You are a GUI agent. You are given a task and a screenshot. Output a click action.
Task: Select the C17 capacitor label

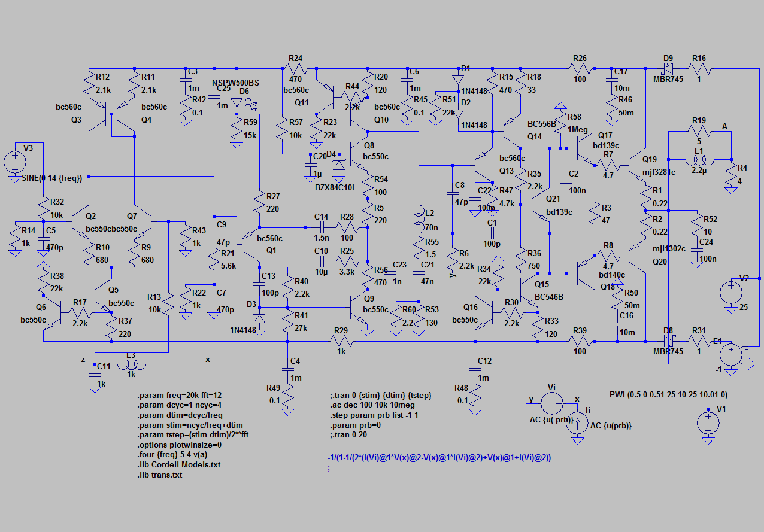coord(621,72)
